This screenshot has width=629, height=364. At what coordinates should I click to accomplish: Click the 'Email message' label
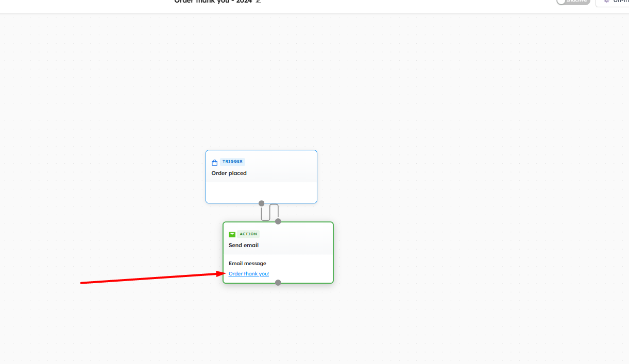tap(247, 264)
